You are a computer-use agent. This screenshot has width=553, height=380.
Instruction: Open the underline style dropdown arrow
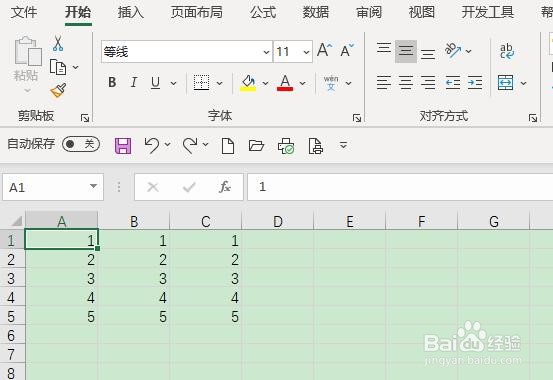click(x=174, y=83)
